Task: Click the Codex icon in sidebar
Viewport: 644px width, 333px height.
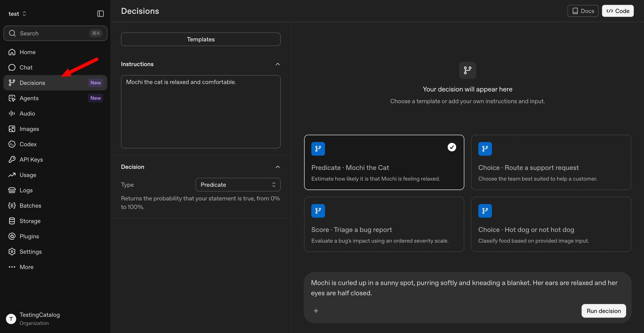Action: tap(12, 144)
